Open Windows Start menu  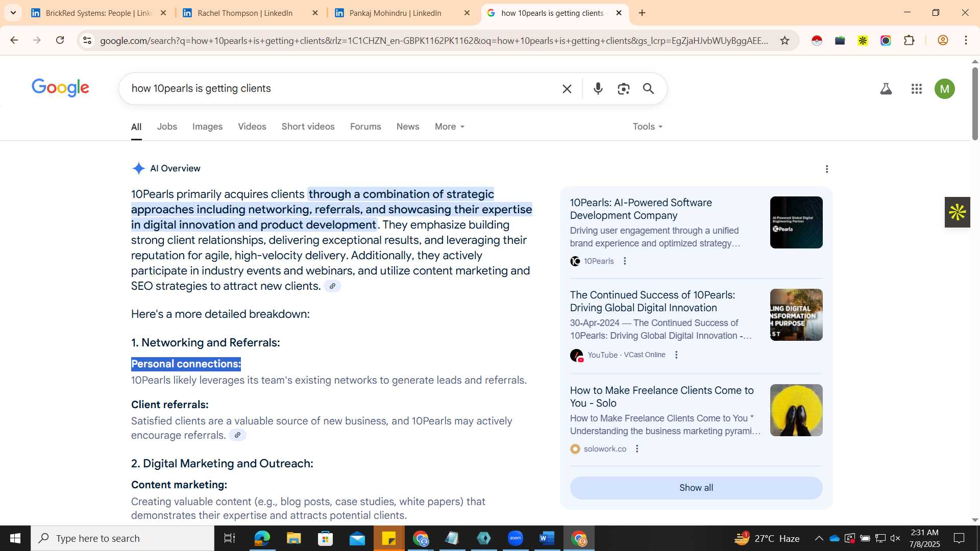click(x=15, y=538)
